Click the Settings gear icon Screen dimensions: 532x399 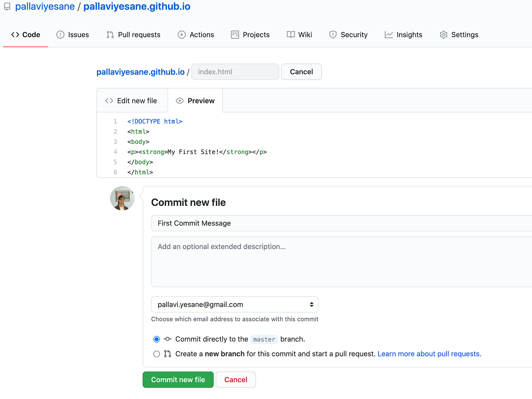[443, 35]
